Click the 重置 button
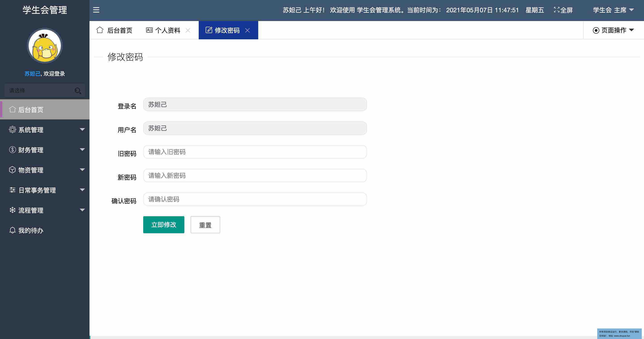 tap(205, 225)
